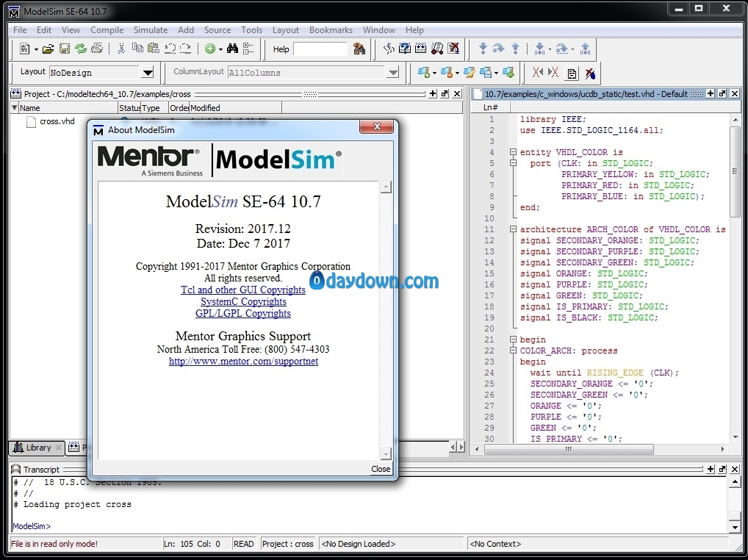Collapse the architecture ARCH_COLOR fold on line 11

click(514, 229)
